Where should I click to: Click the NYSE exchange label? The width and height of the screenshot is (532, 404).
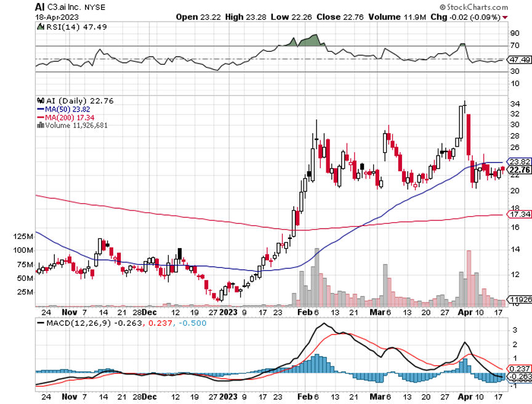click(95, 7)
